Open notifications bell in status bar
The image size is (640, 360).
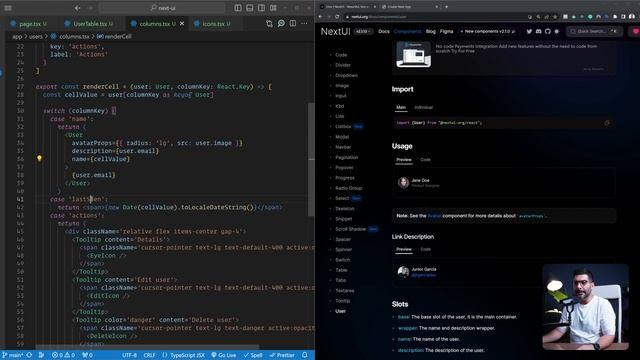305,355
